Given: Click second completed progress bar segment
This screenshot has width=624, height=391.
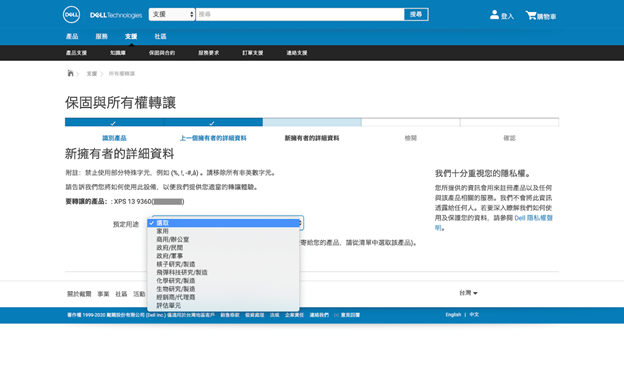Looking at the screenshot, I should (213, 122).
